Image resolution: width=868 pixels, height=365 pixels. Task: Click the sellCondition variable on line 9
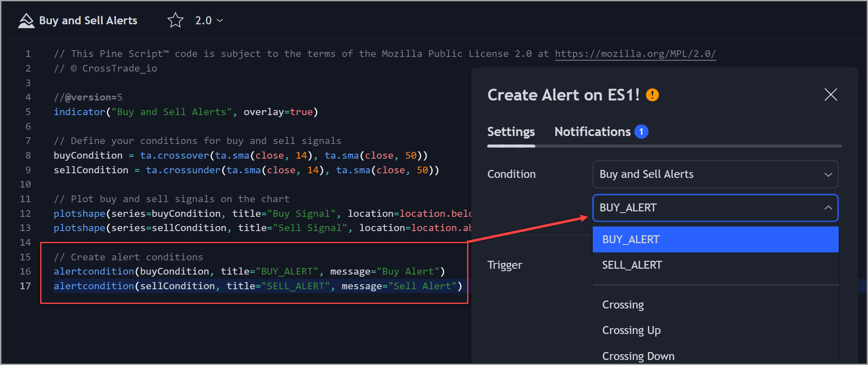point(91,170)
